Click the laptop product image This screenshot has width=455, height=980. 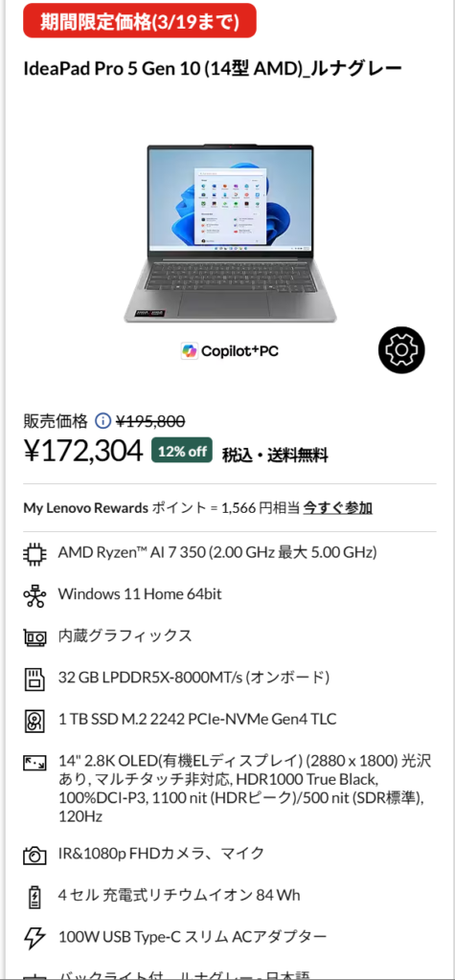[230, 233]
